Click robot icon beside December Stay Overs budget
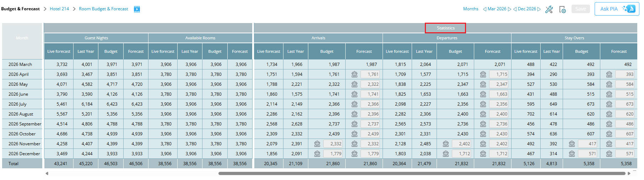This screenshot has height=180, width=644. (x=572, y=154)
